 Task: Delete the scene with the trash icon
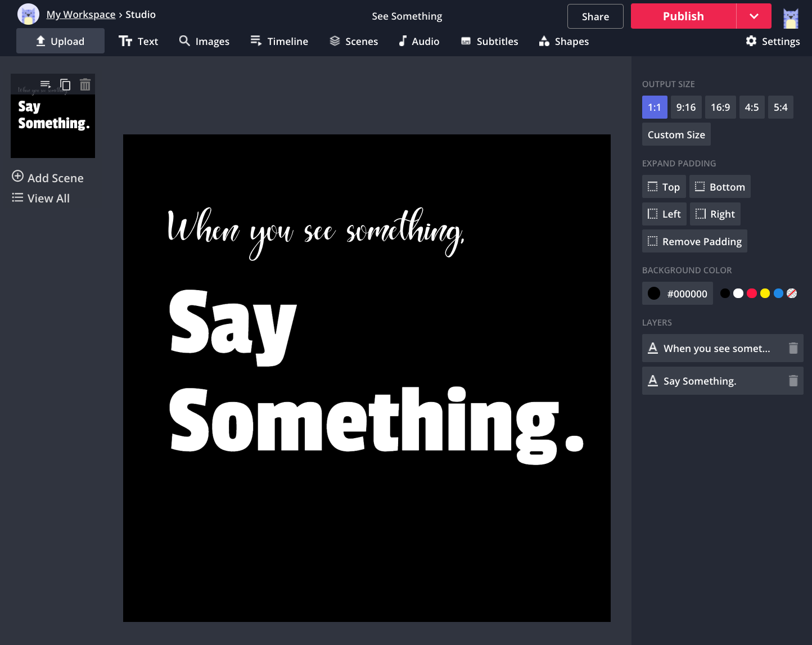click(x=85, y=84)
